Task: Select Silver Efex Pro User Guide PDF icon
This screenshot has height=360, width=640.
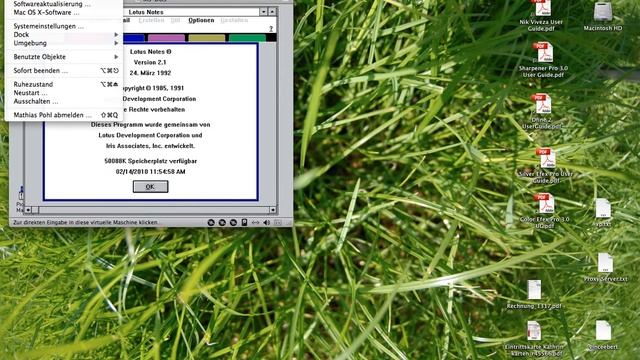Action: pyautogui.click(x=546, y=158)
